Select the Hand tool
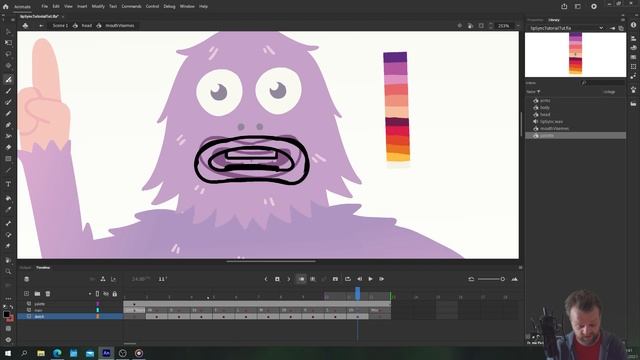Screen dimensions: 640x360 click(x=8, y=260)
